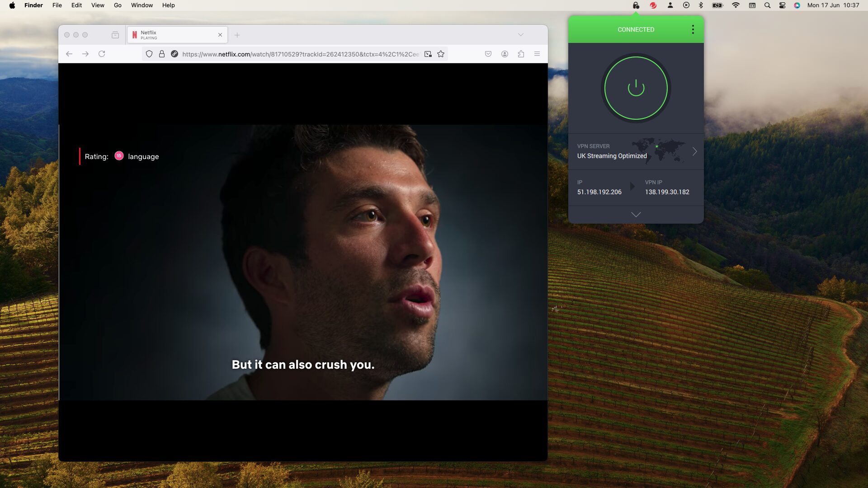The height and width of the screenshot is (488, 868).
Task: Open the Now Playing menu bar icon
Action: tap(686, 5)
